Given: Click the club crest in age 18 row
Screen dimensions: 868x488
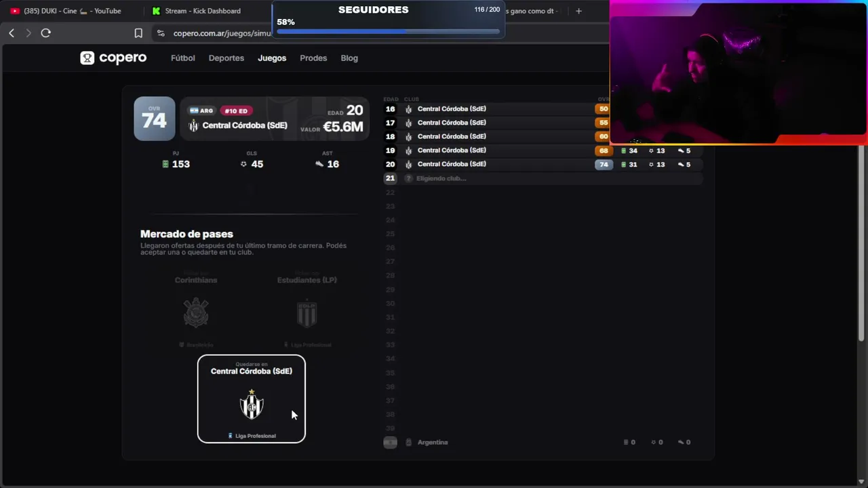Looking at the screenshot, I should (x=409, y=136).
